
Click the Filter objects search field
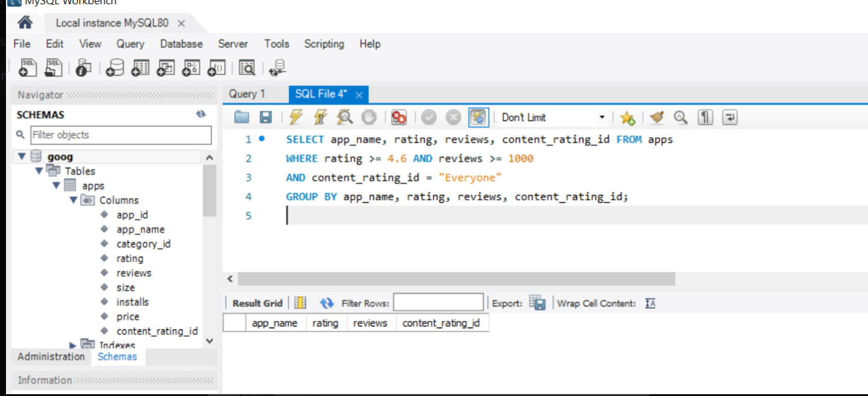click(120, 135)
